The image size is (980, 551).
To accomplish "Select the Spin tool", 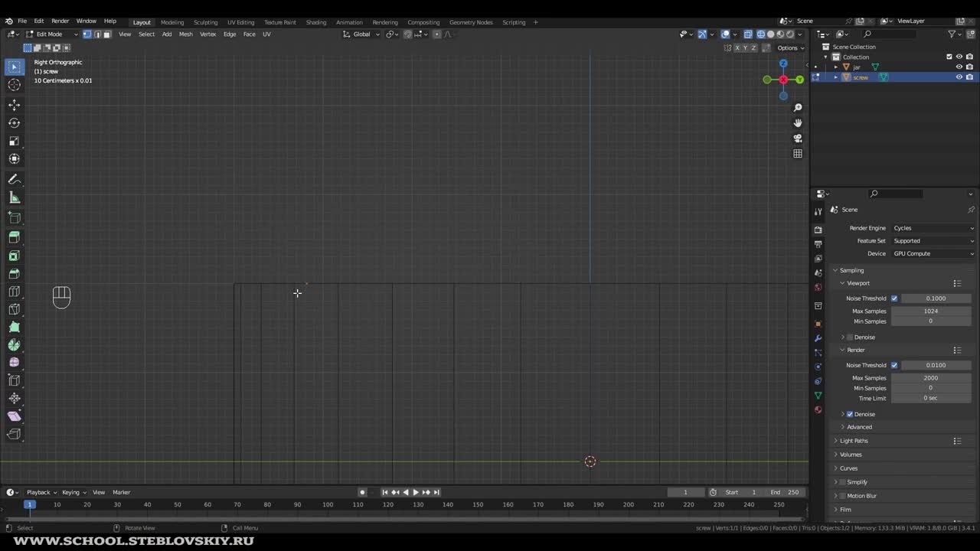I will tap(14, 345).
